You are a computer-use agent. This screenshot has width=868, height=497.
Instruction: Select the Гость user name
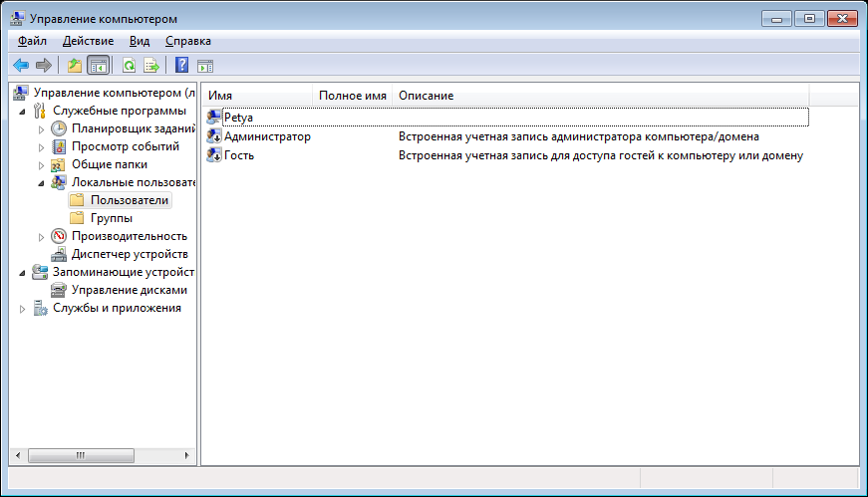pyautogui.click(x=239, y=155)
